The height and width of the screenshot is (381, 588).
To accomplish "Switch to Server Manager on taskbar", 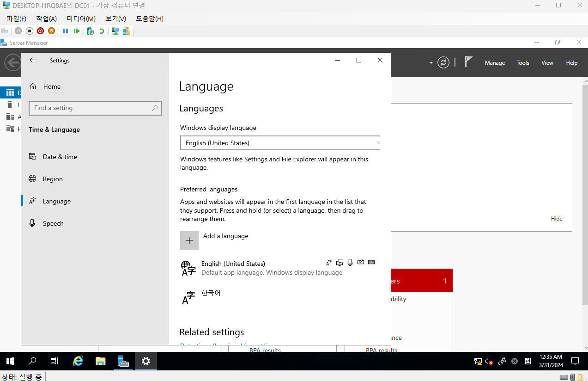I will (123, 361).
